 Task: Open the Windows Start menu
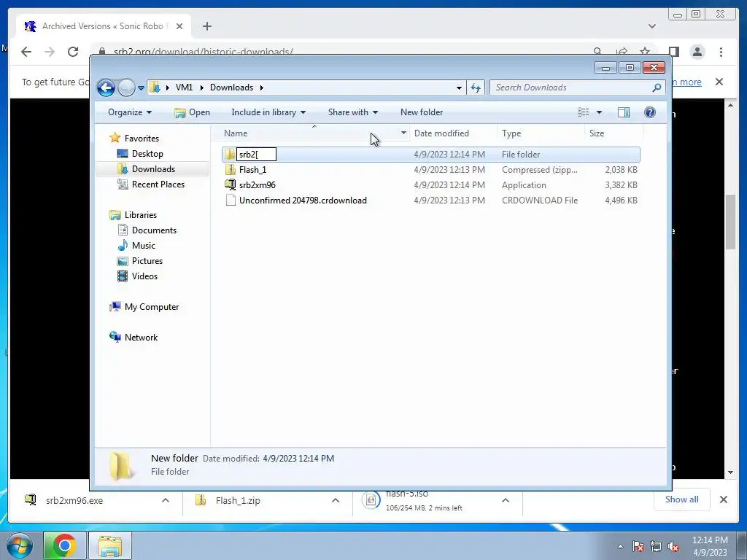point(19,545)
